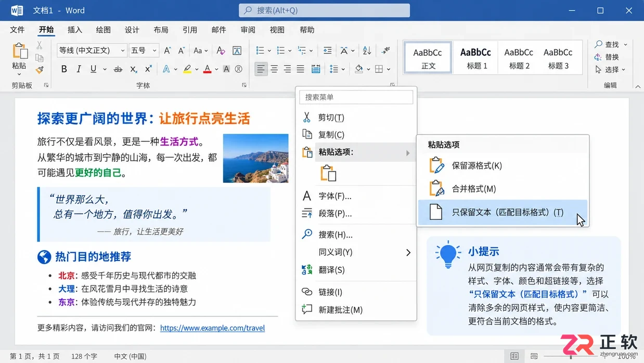This screenshot has height=363, width=644.
Task: Click the Paste clipboard icon in ribbon
Action: click(x=19, y=51)
